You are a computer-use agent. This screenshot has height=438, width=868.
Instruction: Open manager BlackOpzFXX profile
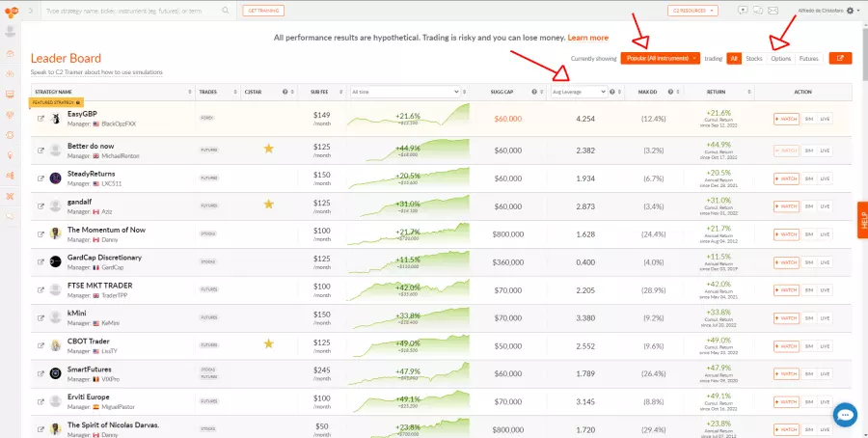pos(119,124)
